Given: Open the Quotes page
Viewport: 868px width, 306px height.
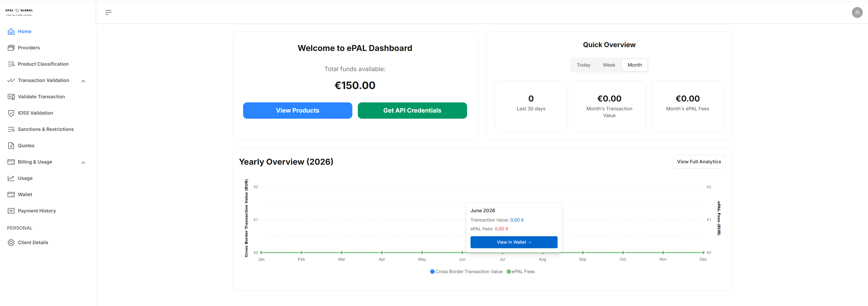Looking at the screenshot, I should 26,146.
